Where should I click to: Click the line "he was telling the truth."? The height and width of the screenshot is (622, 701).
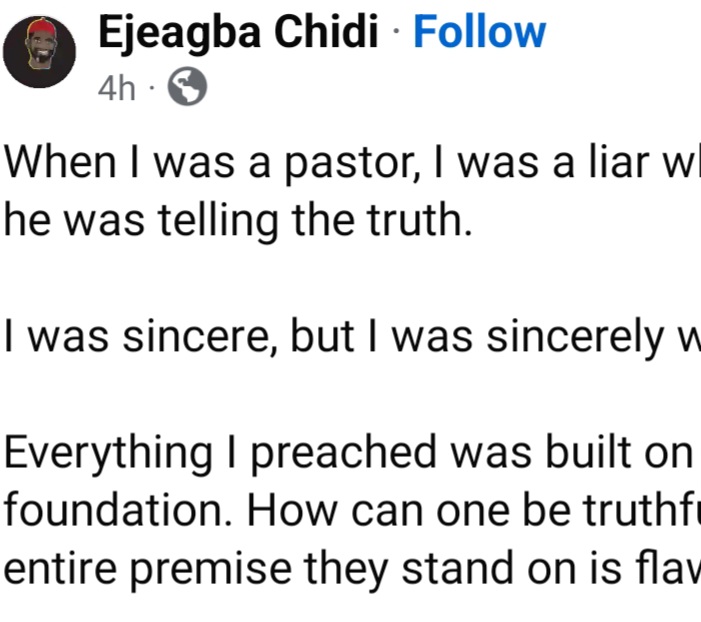237,219
